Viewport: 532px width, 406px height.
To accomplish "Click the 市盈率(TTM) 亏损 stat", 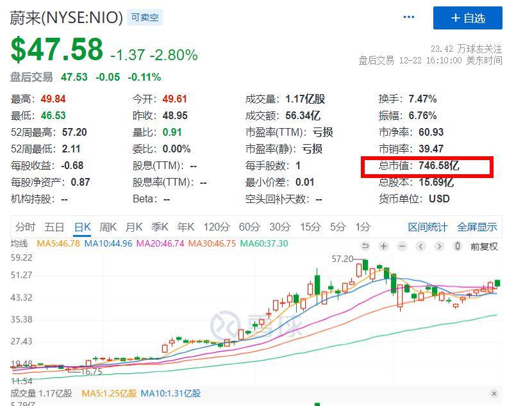I will 289,132.
